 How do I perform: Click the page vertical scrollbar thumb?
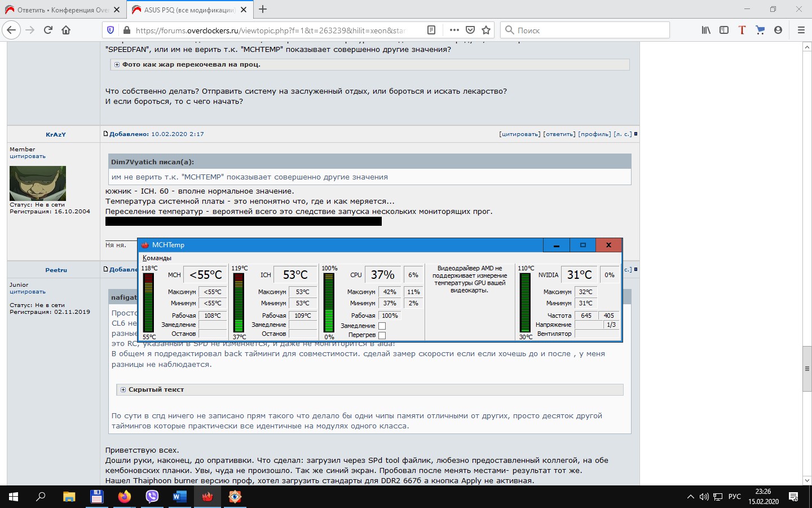[807, 369]
